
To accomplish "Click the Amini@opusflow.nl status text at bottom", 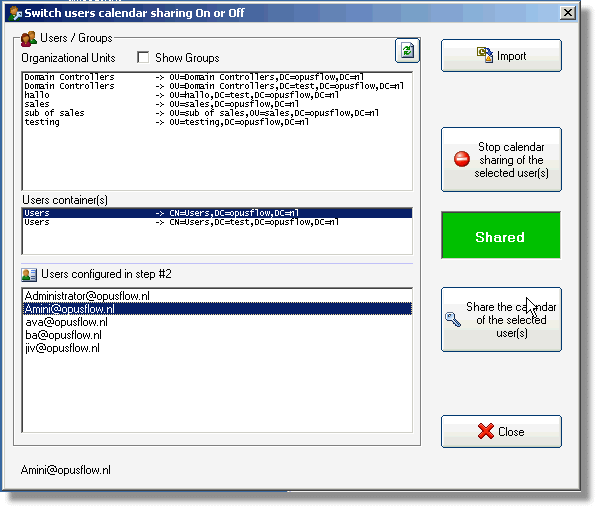I will pos(66,470).
